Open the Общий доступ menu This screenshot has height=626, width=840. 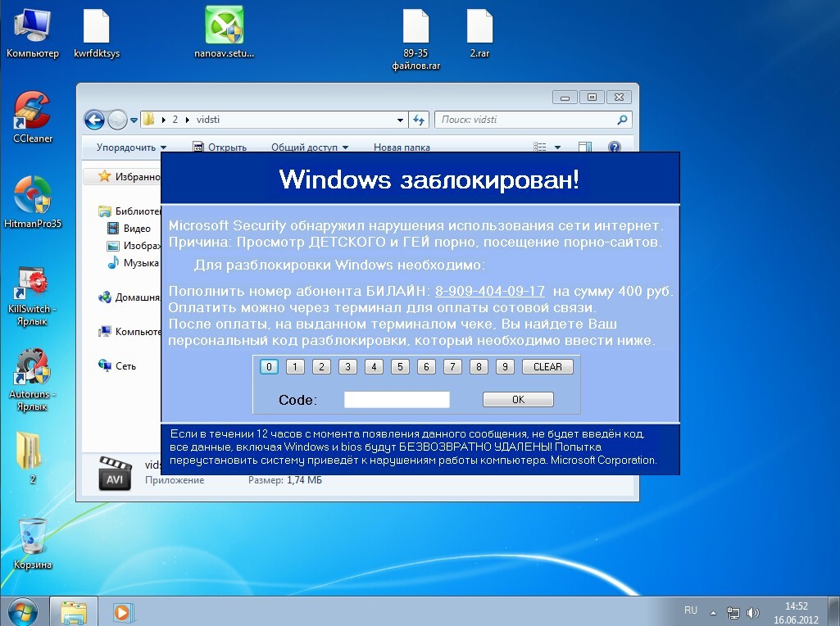tap(310, 147)
